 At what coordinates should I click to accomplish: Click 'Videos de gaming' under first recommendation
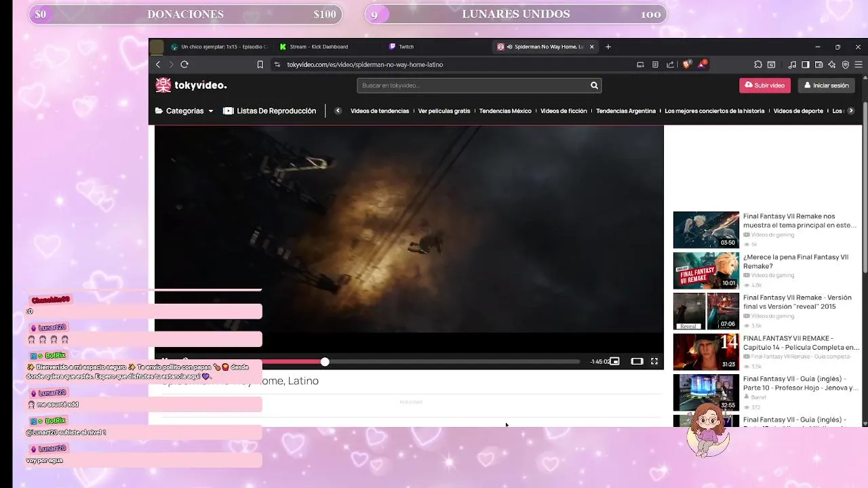pyautogui.click(x=772, y=235)
